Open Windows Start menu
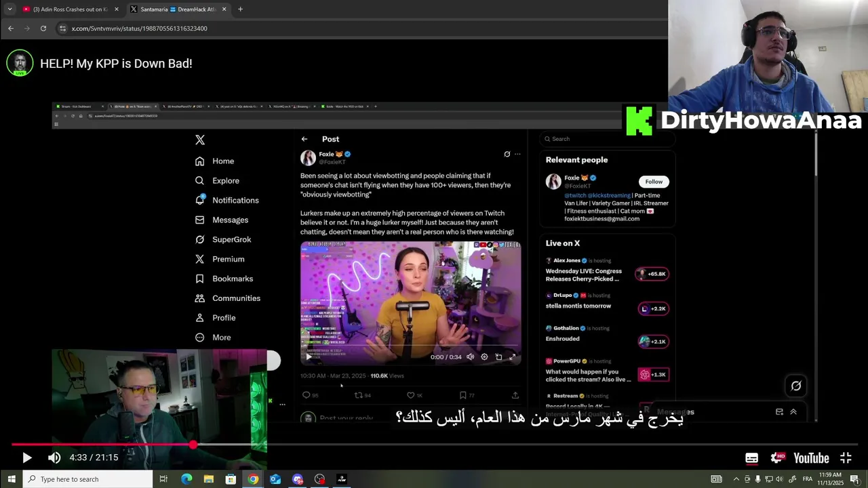Image resolution: width=868 pixels, height=488 pixels. tap(12, 479)
